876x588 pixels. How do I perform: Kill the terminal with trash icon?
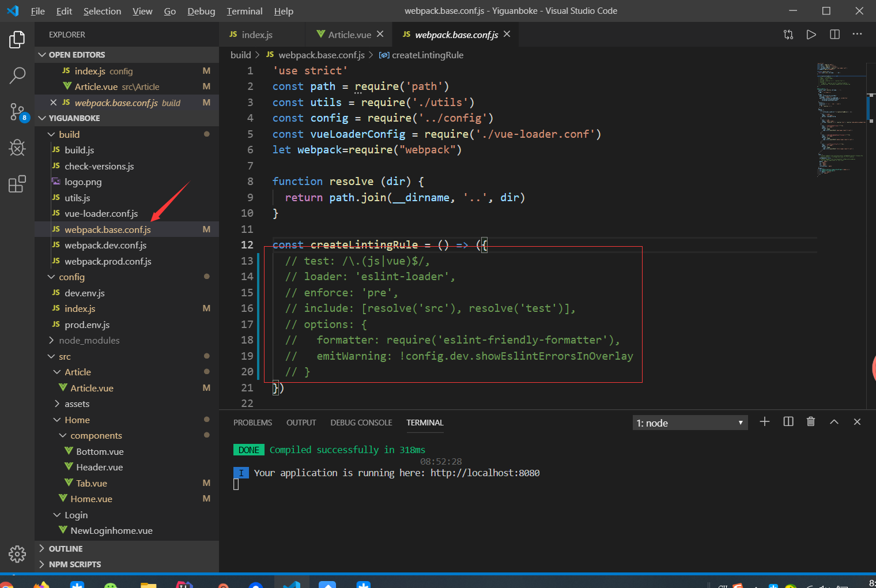[x=811, y=422]
